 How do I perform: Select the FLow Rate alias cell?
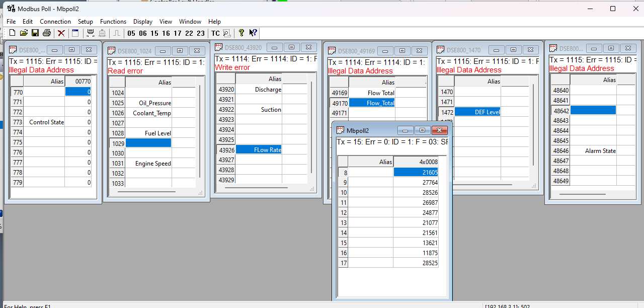[x=259, y=150]
